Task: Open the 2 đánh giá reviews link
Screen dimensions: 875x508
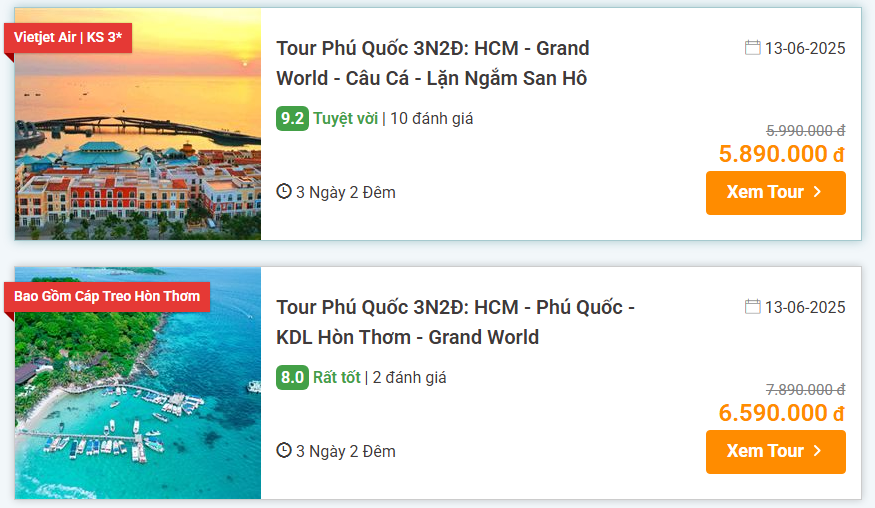Action: click(x=409, y=377)
